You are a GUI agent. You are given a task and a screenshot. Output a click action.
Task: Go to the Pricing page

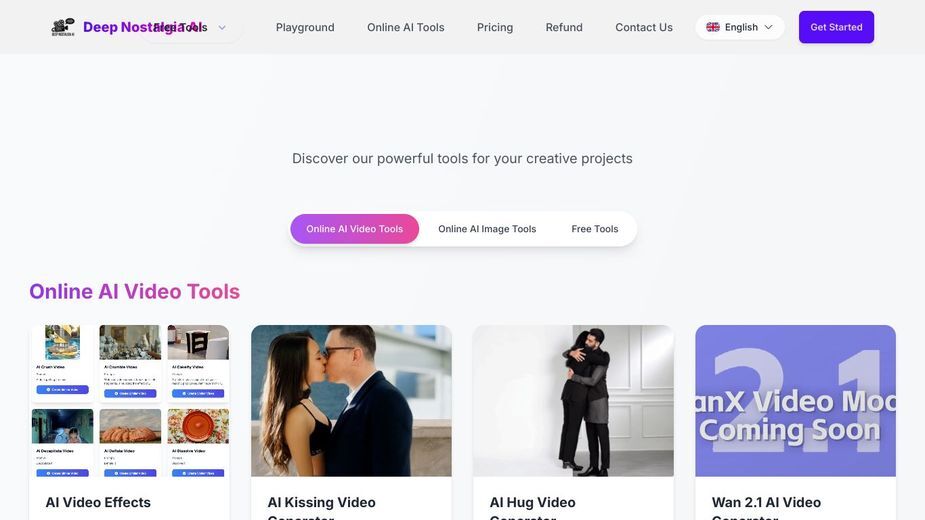(x=495, y=27)
